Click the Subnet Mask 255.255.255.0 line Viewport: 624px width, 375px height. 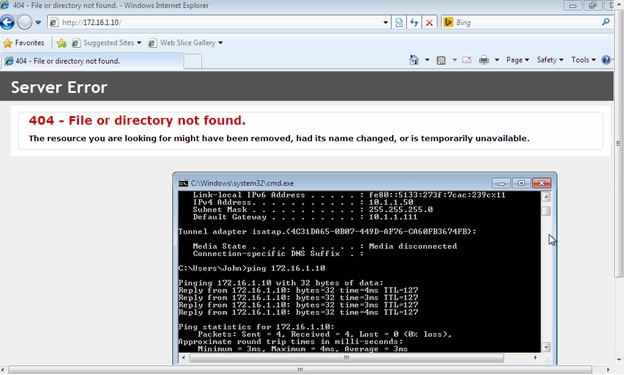312,210
